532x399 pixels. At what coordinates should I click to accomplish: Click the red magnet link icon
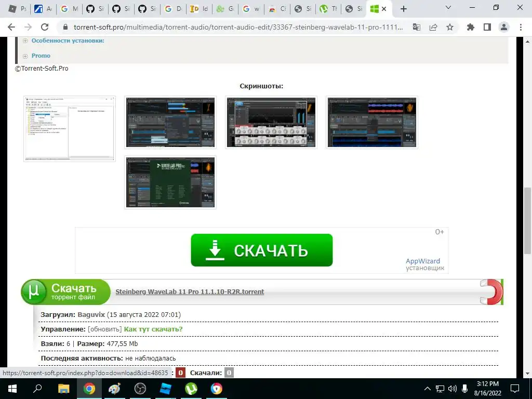491,292
